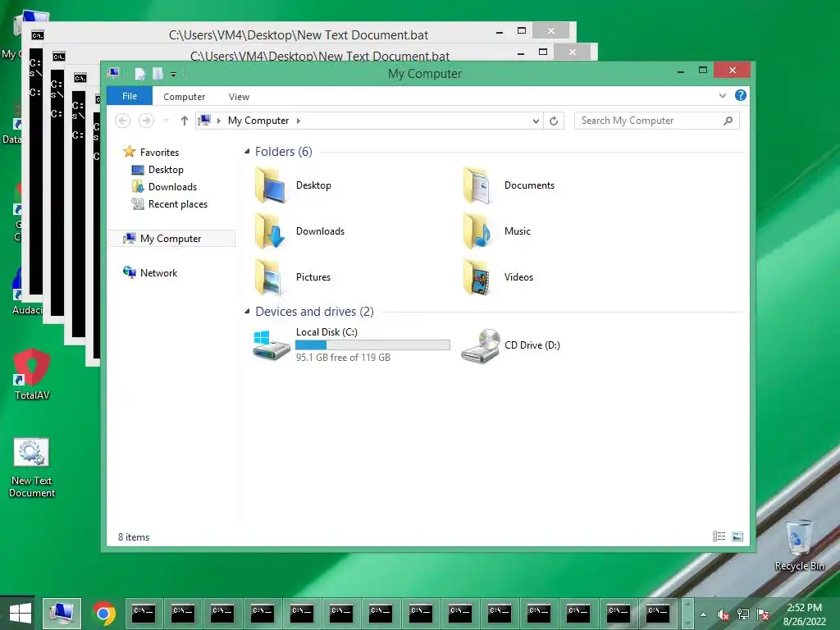Collapse the Folders (6) group
840x630 pixels.
[x=247, y=152]
